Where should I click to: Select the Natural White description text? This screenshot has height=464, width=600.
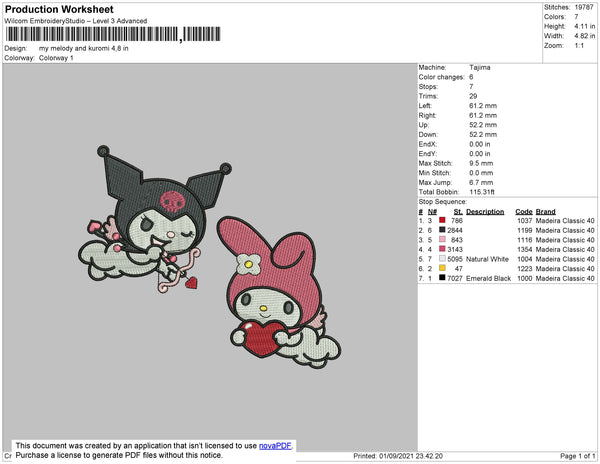(x=487, y=259)
